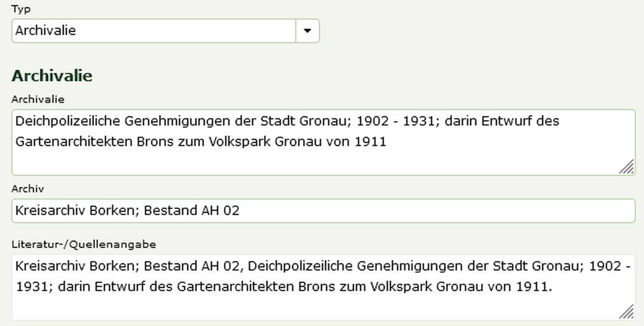
Task: Open the Typ dropdown arrow
Action: click(307, 30)
